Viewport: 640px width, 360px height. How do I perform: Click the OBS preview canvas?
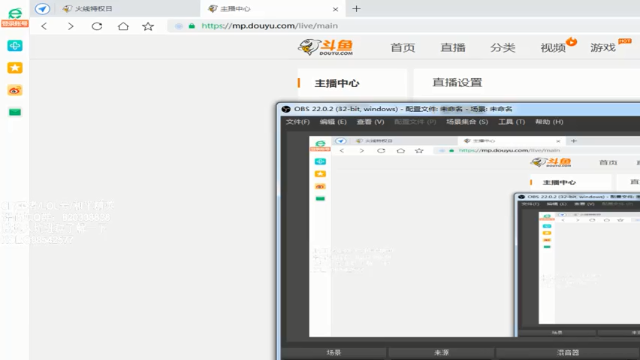474,237
